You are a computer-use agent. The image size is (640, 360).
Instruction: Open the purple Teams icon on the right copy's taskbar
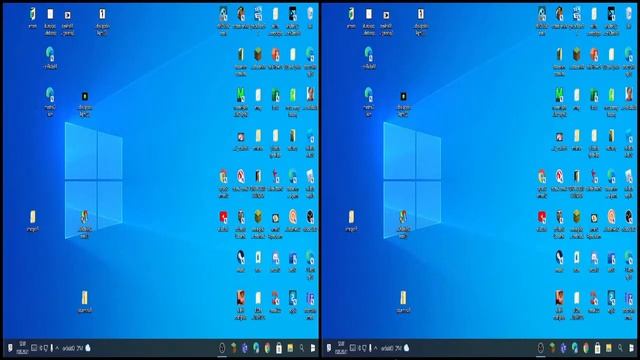click(563, 348)
